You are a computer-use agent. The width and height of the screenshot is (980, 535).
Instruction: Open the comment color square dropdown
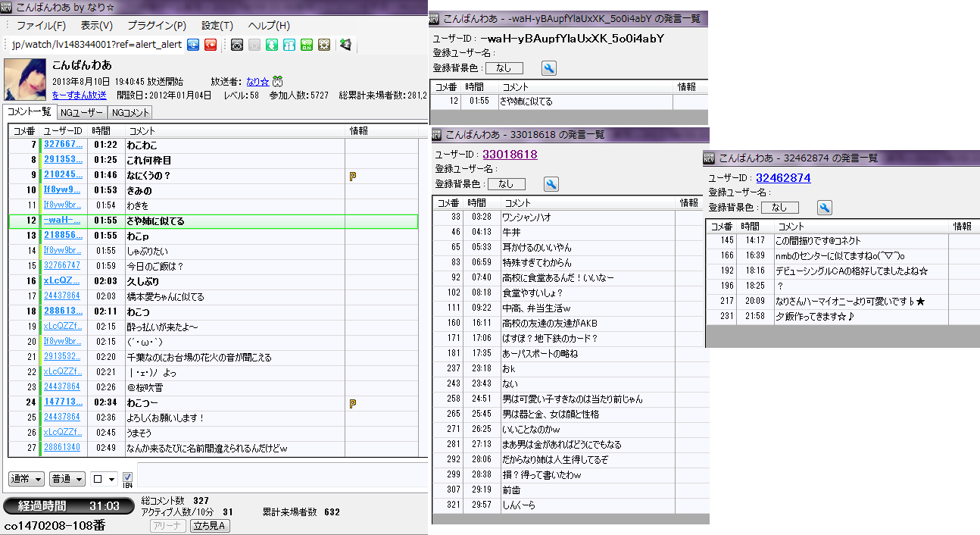(103, 479)
